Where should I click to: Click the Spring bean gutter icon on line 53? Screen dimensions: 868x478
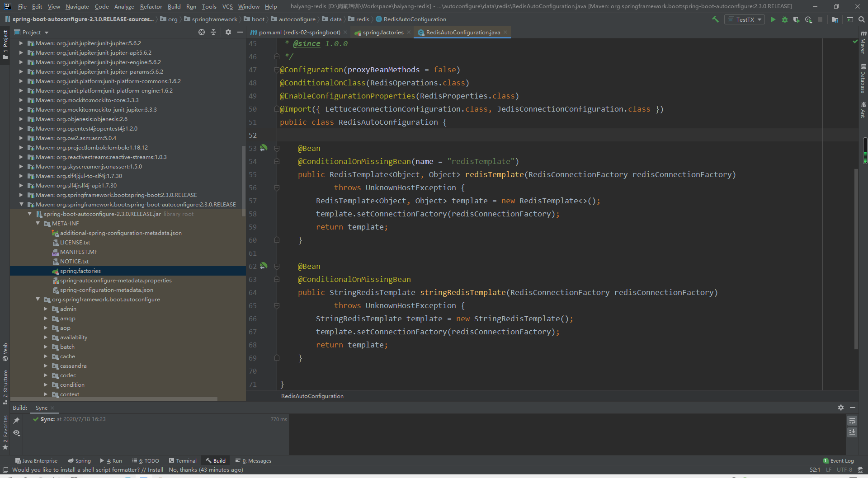point(264,148)
